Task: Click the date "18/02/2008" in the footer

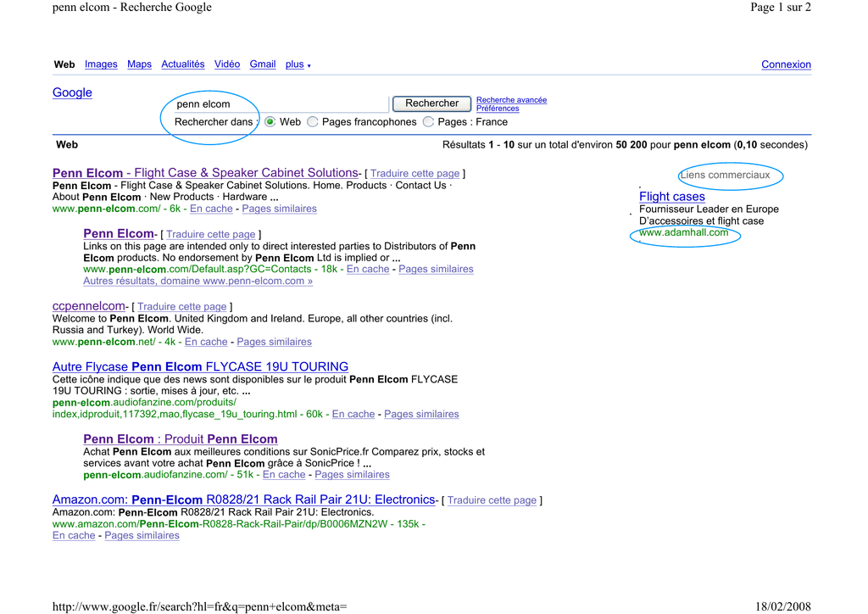Action: 782,606
